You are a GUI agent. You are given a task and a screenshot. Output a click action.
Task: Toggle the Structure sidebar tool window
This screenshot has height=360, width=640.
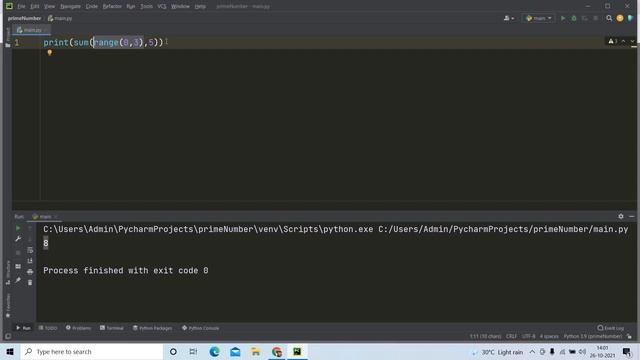[x=8, y=273]
